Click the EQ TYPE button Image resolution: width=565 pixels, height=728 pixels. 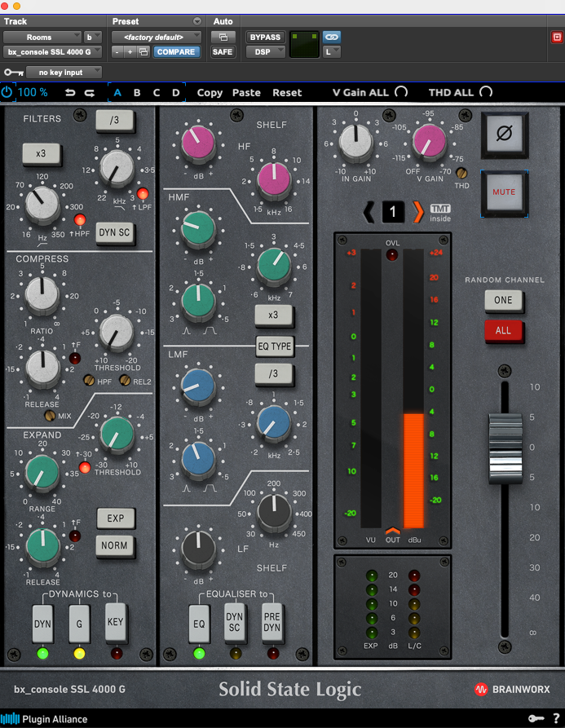point(275,346)
